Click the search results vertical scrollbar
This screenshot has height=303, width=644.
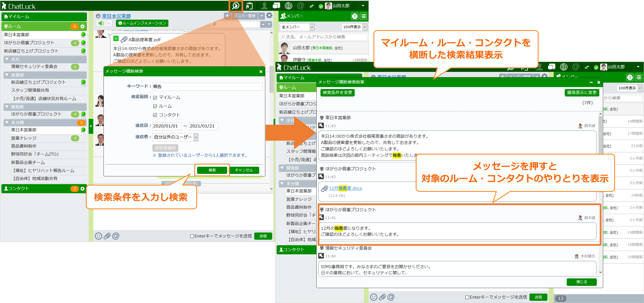[600, 193]
